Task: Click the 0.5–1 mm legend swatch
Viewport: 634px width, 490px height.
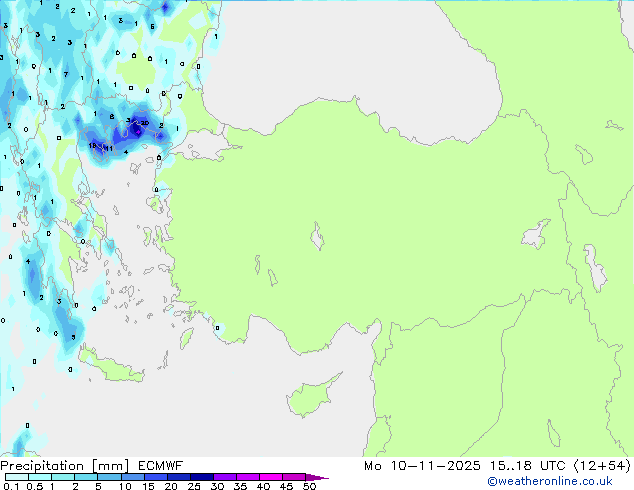Action: (40, 477)
